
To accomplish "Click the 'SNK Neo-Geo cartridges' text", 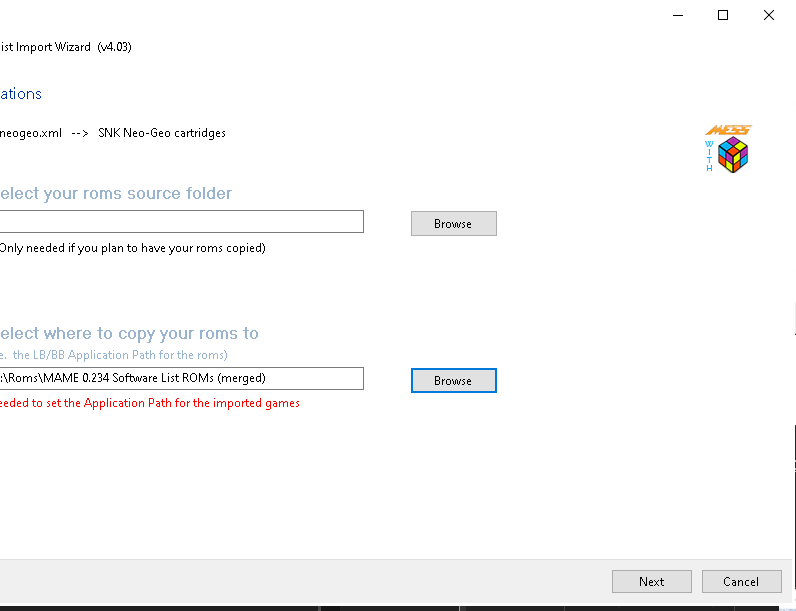I will [x=161, y=133].
